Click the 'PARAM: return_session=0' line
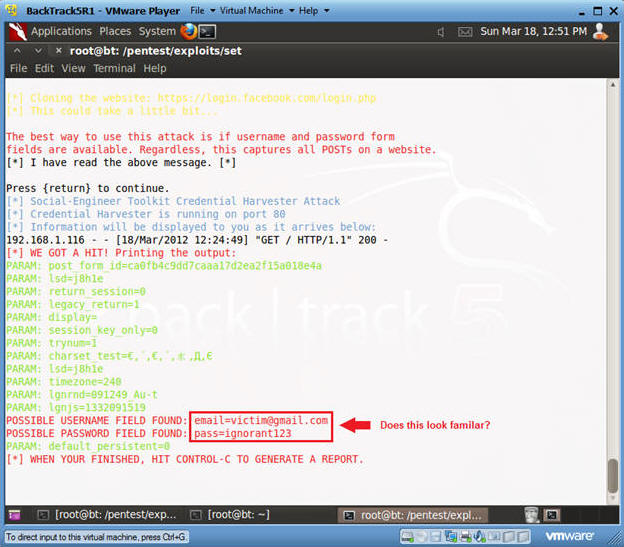 coord(76,291)
